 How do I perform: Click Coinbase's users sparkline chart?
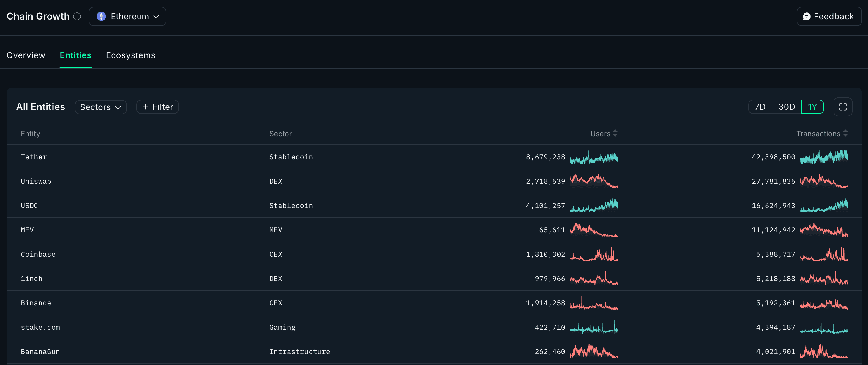click(594, 254)
